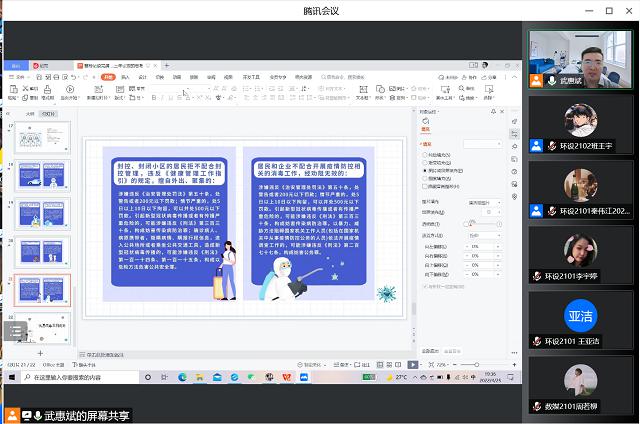The width and height of the screenshot is (640, 424).
Task: Close the object properties side panel
Action: tap(502, 111)
